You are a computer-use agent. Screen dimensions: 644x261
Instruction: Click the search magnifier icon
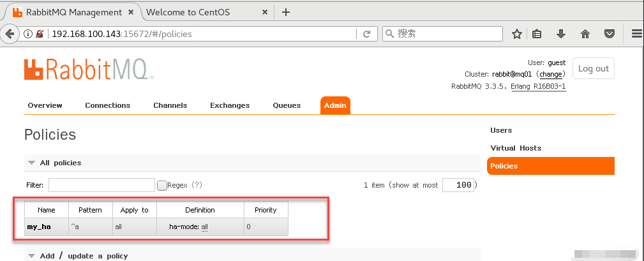390,34
